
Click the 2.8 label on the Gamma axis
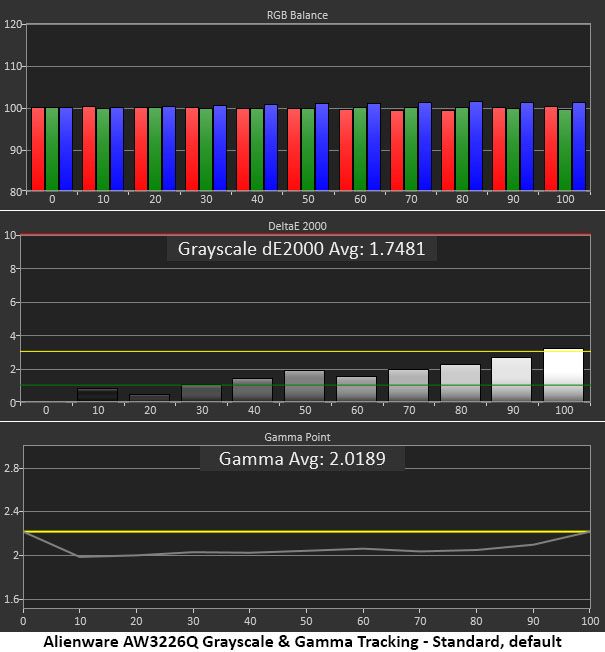point(12,468)
